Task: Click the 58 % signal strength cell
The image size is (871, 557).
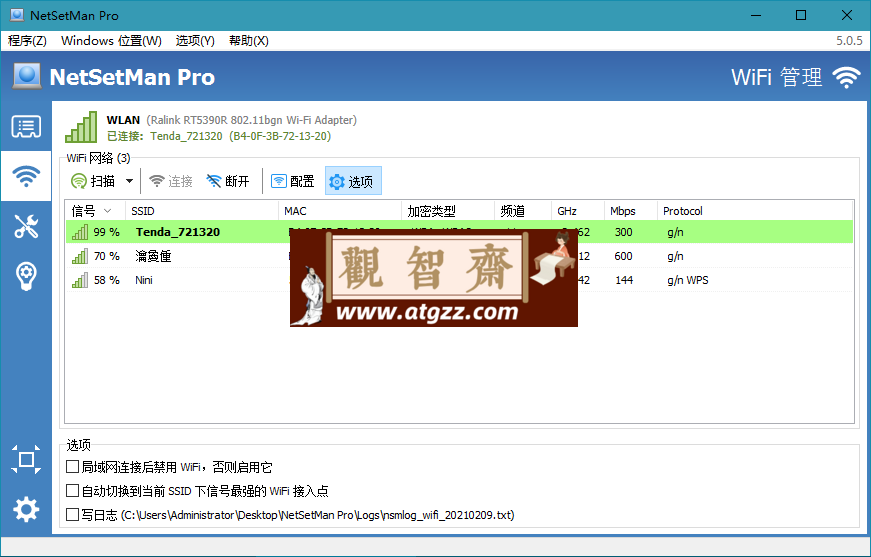Action: pos(107,280)
